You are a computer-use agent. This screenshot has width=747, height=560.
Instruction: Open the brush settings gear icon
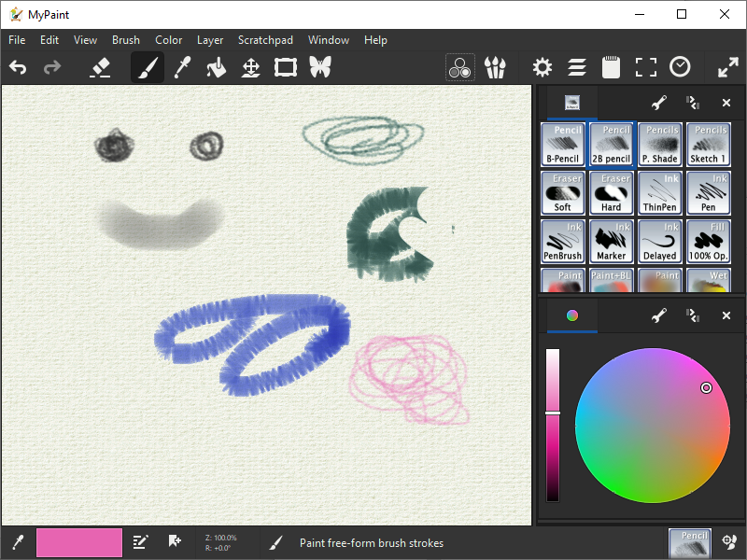[542, 67]
